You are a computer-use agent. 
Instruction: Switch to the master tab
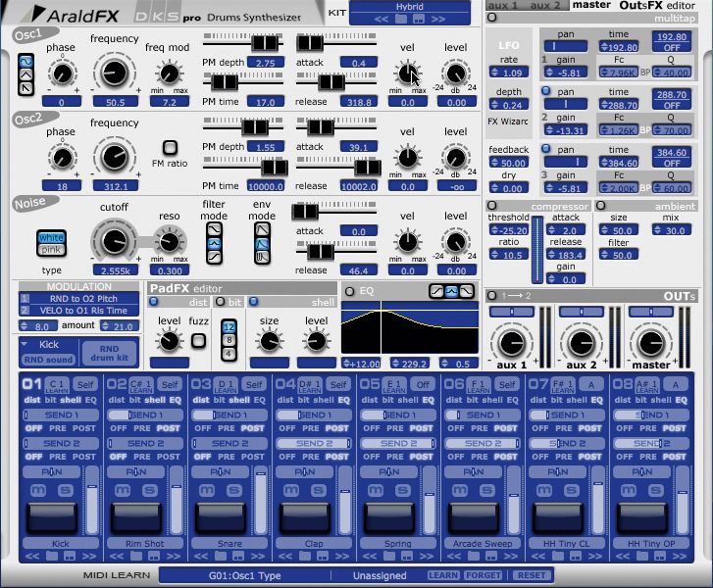591,5
